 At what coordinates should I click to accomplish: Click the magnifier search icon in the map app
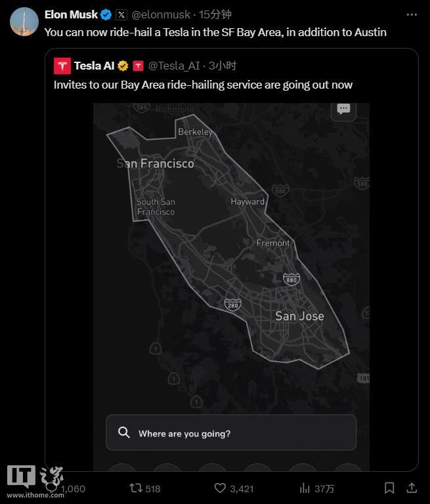[x=124, y=432]
